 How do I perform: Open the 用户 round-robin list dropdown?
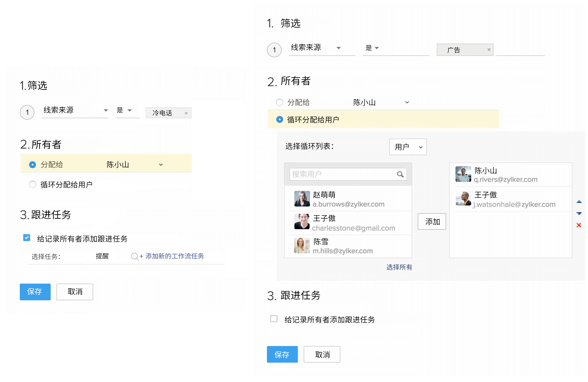(x=408, y=147)
